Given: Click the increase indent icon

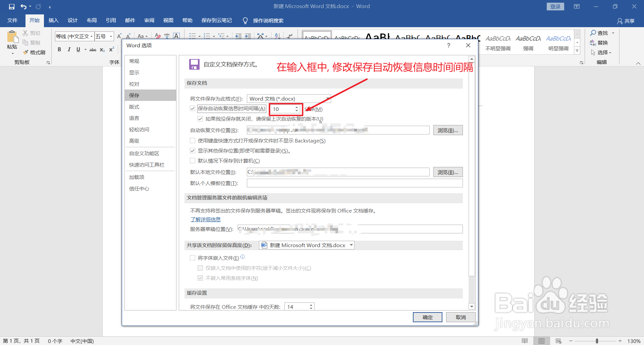Looking at the screenshot, I should pos(248,36).
